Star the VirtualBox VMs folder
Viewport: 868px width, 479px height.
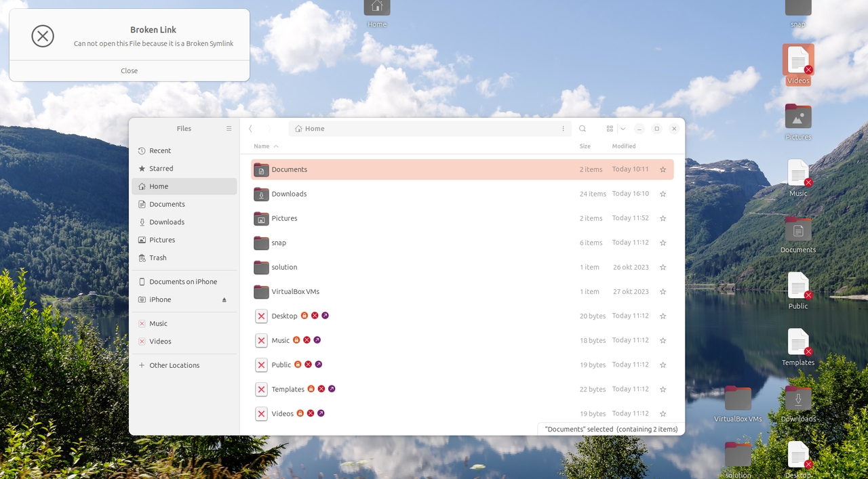click(x=663, y=291)
